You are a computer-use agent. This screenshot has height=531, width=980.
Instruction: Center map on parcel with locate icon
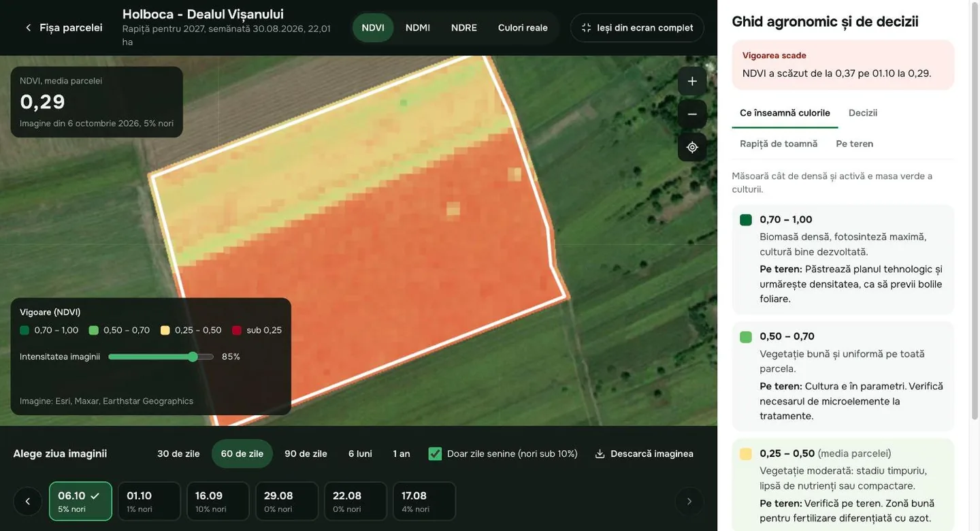pos(692,147)
